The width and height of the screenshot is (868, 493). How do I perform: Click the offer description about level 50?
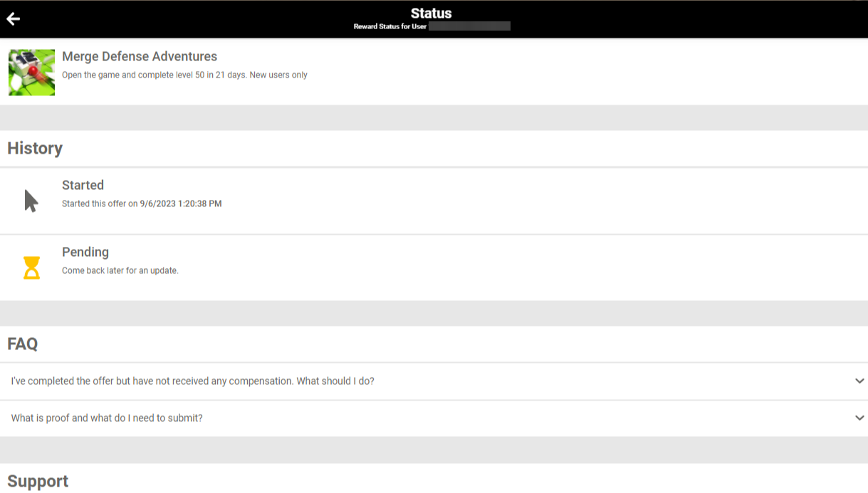click(x=184, y=75)
